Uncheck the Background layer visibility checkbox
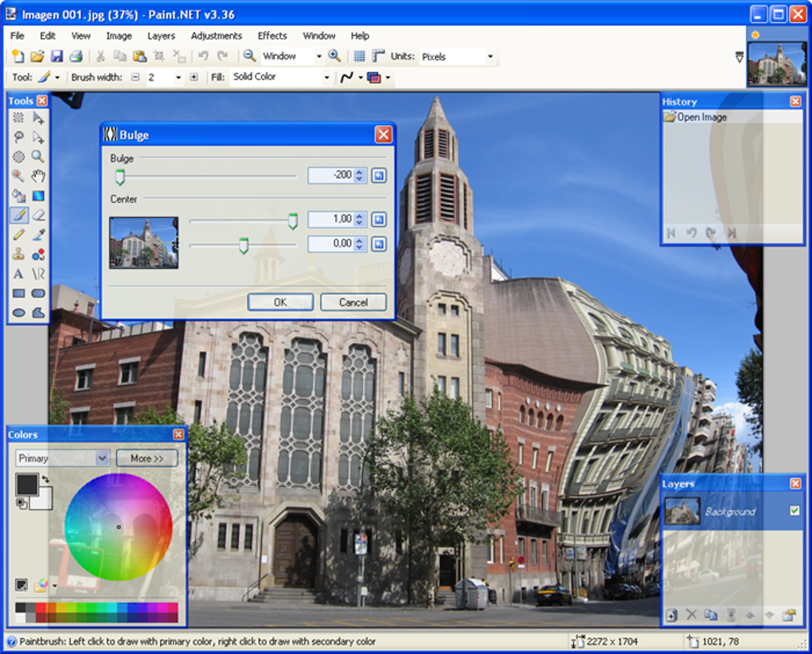812x654 pixels. (x=794, y=511)
